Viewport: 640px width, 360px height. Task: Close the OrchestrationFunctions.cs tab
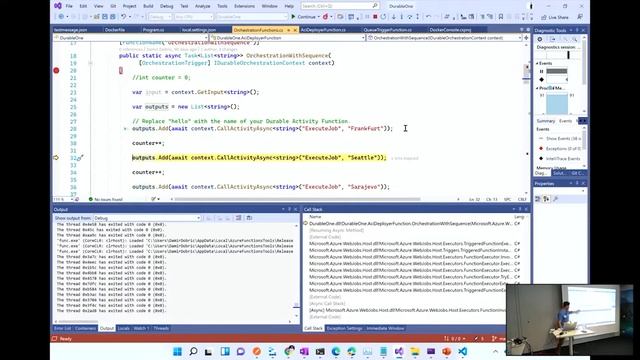tap(295, 30)
